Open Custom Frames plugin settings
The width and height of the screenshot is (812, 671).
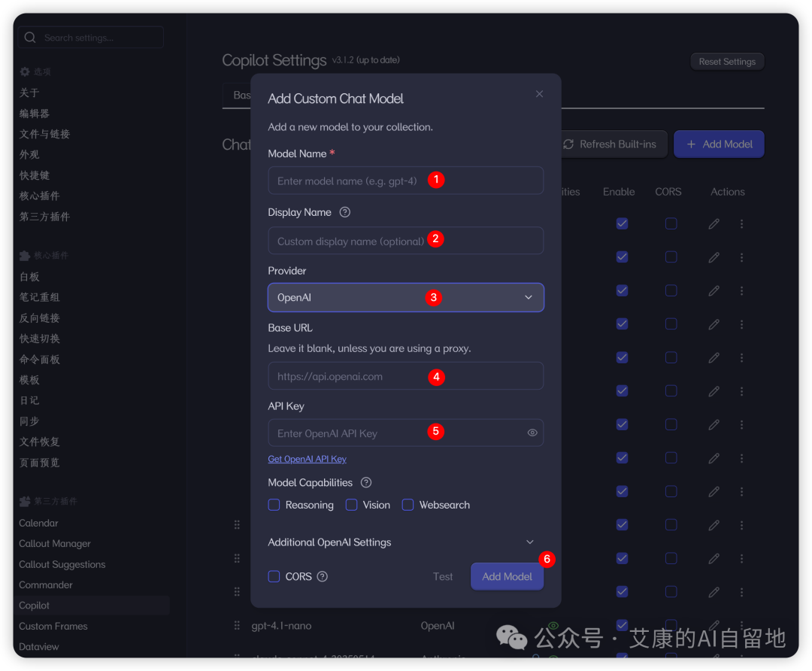(x=53, y=626)
